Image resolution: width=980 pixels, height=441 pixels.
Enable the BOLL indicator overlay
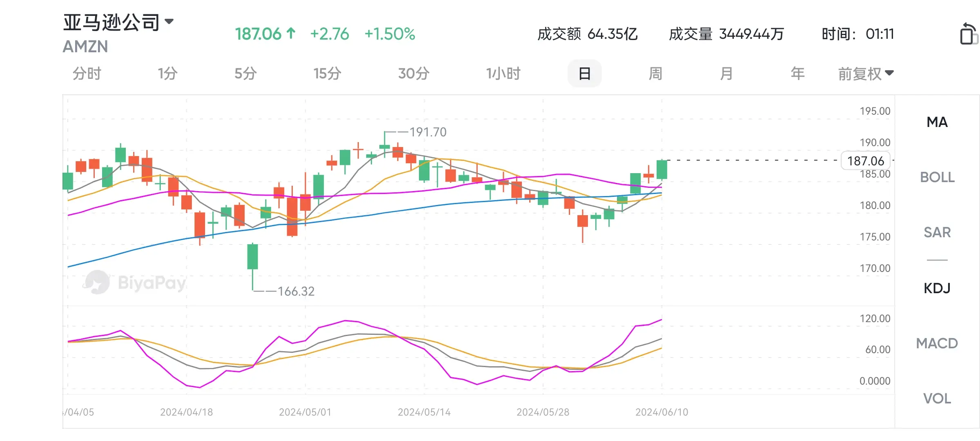pyautogui.click(x=937, y=177)
